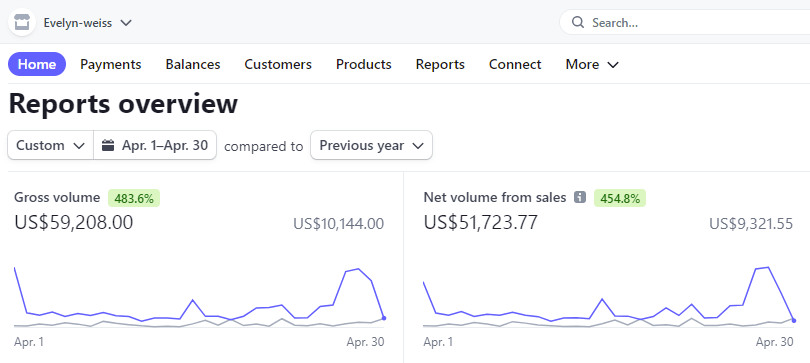Click the store account avatar icon

coord(22,23)
